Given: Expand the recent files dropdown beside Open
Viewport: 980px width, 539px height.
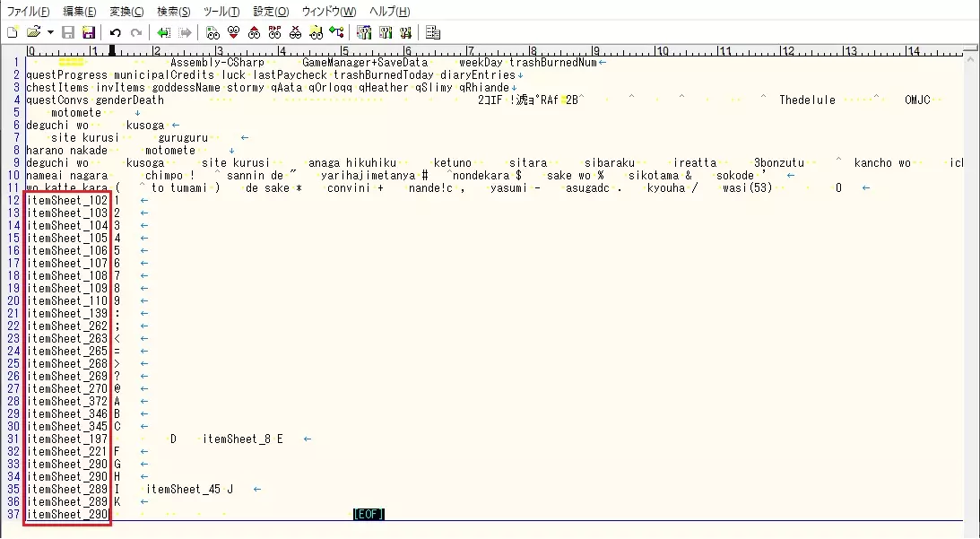Looking at the screenshot, I should click(50, 32).
